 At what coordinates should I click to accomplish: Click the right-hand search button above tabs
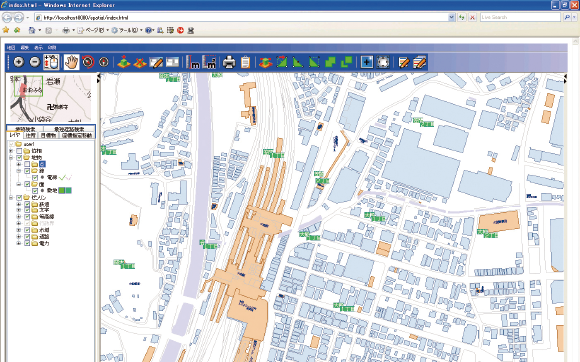pos(69,129)
